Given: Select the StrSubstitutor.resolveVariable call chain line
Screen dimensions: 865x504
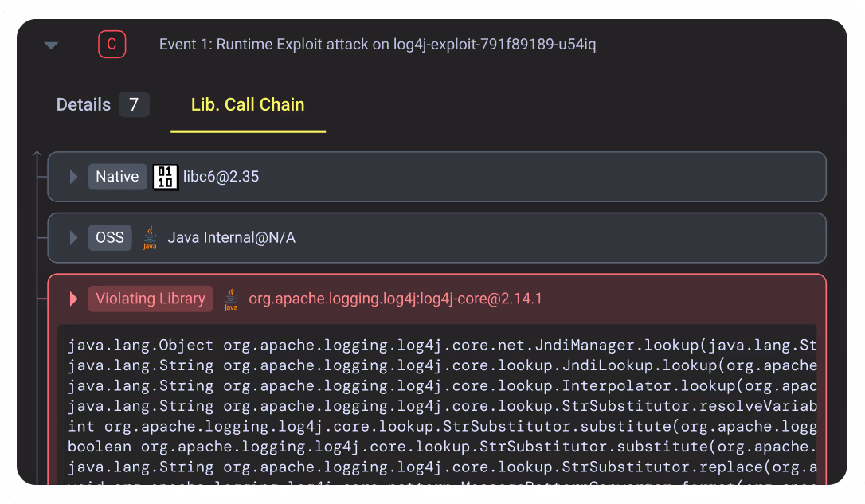Looking at the screenshot, I should click(x=442, y=406).
